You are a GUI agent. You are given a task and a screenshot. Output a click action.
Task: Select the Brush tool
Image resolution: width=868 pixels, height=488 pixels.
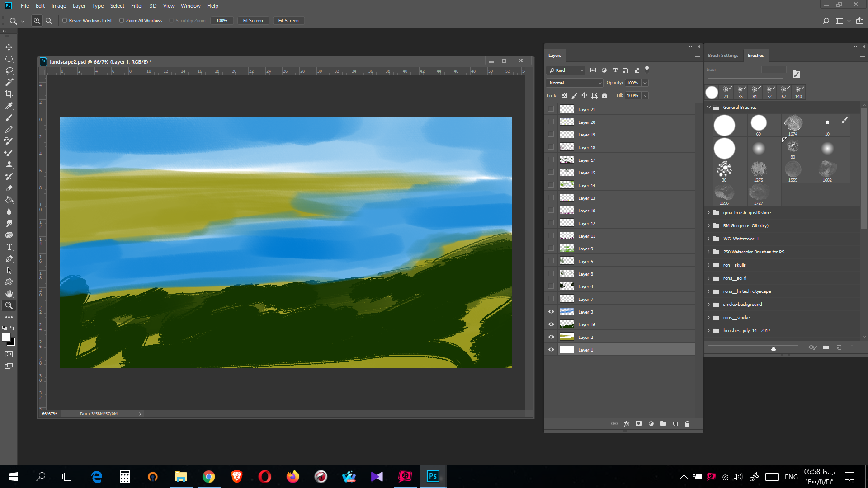(9, 117)
